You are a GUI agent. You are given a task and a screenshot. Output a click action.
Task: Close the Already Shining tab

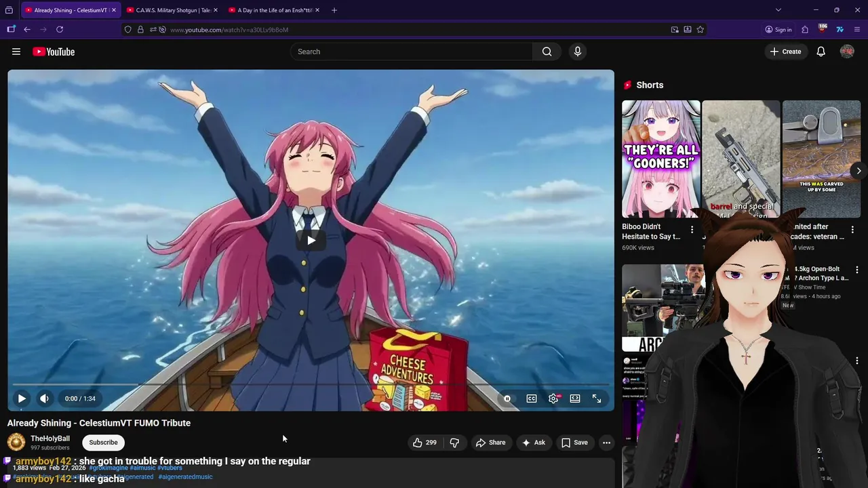click(x=114, y=10)
